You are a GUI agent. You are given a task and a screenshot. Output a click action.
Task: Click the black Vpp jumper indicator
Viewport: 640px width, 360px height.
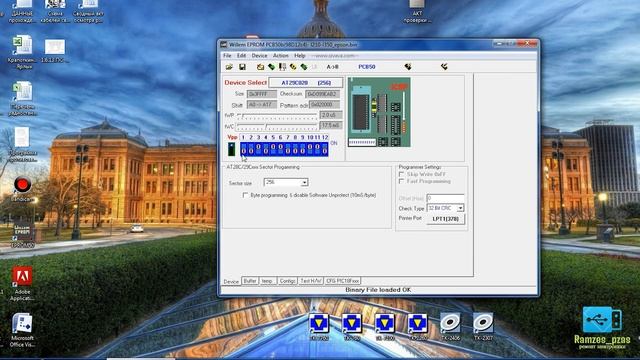click(231, 149)
